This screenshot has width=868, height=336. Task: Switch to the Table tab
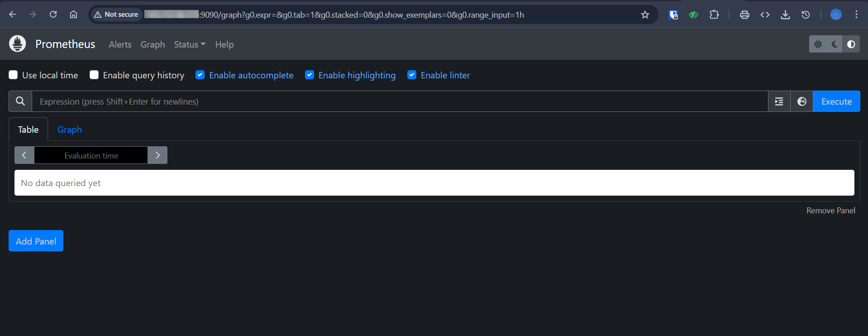pyautogui.click(x=28, y=130)
